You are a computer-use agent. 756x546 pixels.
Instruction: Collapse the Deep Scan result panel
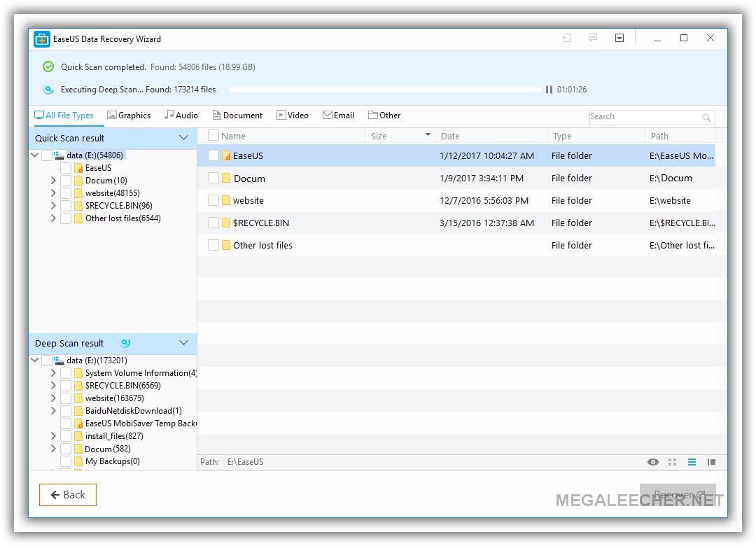[183, 343]
